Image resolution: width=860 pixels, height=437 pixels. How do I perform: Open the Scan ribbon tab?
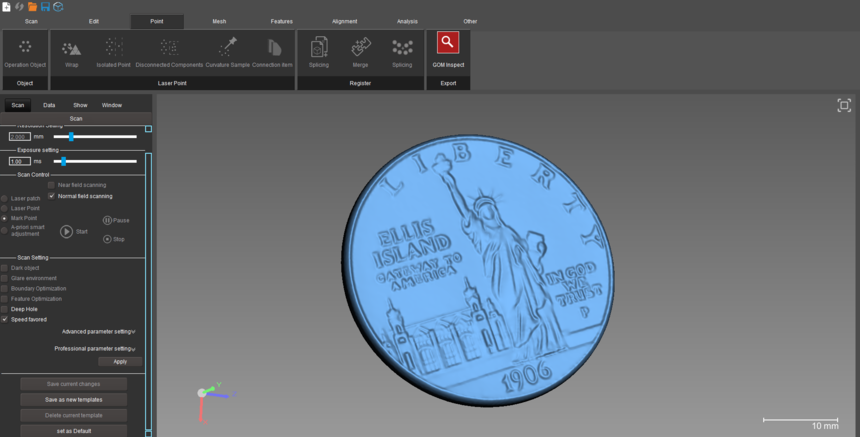tap(31, 21)
